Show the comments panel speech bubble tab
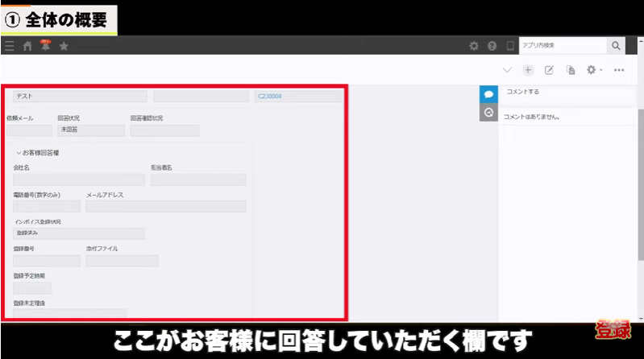Viewport: 644px width, 359px height. coord(488,94)
